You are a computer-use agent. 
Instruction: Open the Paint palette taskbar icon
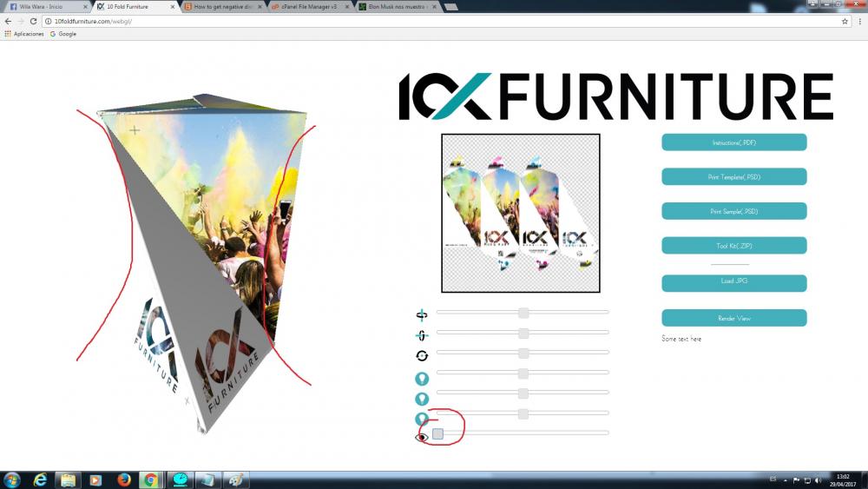point(236,479)
